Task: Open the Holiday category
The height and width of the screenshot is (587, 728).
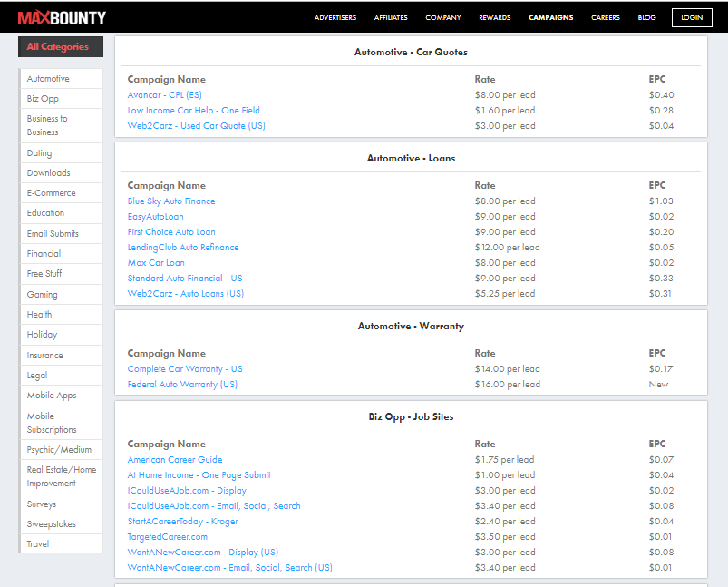Action: point(62,335)
